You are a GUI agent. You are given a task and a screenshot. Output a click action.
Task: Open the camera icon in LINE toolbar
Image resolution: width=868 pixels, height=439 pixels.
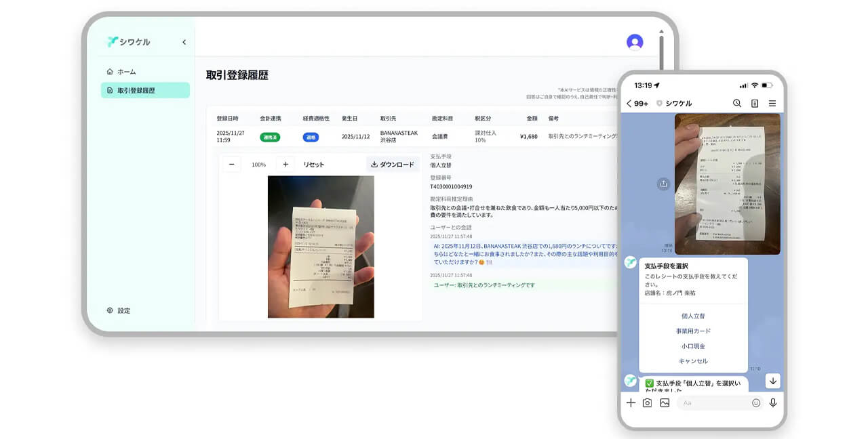648,402
